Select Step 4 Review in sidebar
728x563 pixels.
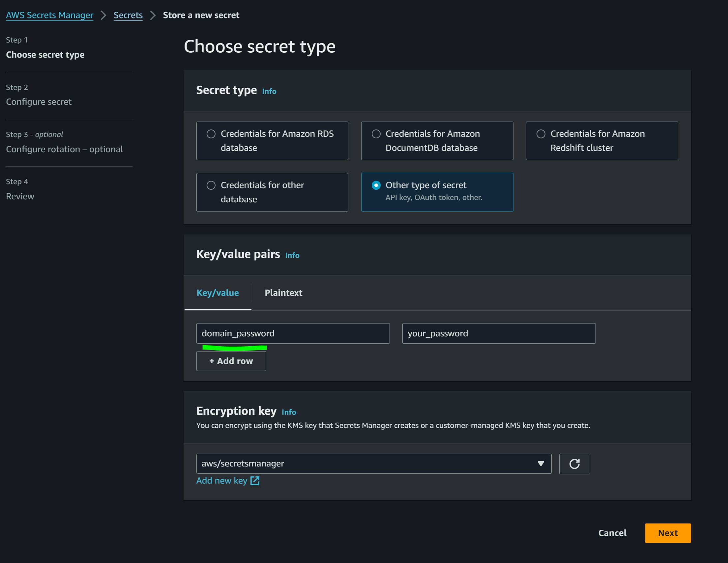point(20,196)
